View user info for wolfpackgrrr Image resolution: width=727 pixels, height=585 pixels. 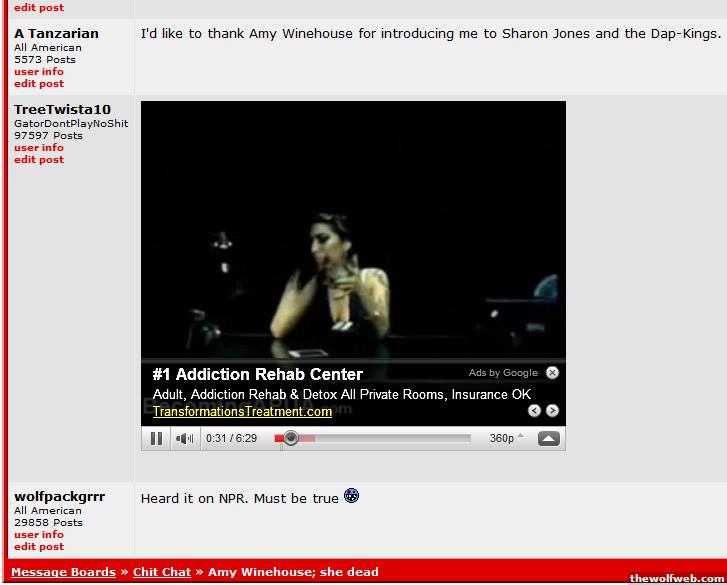(x=39, y=535)
